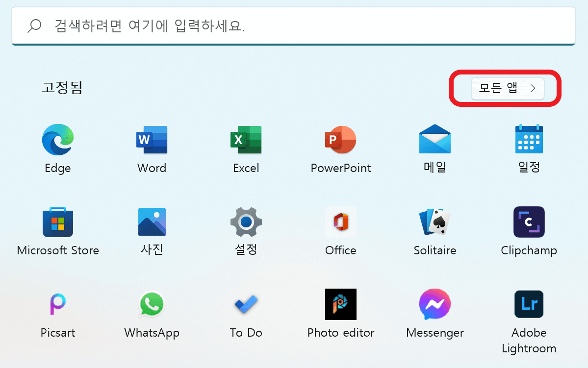
Task: Open Excel spreadsheet app
Action: (246, 140)
